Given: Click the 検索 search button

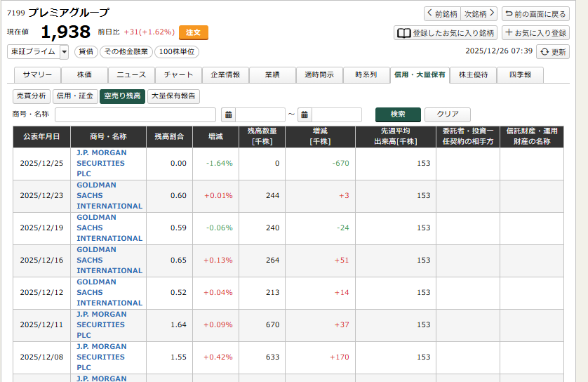Looking at the screenshot, I should pyautogui.click(x=398, y=114).
